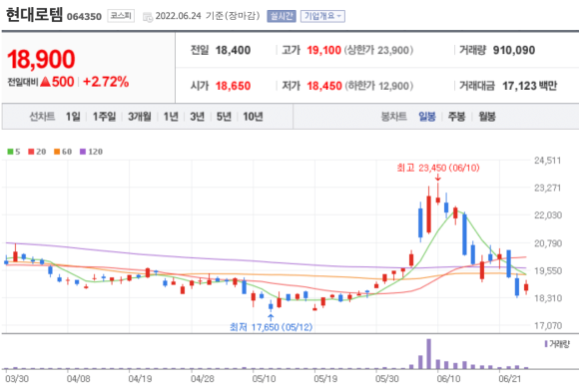Open the 기업개요 dropdown

click(322, 16)
